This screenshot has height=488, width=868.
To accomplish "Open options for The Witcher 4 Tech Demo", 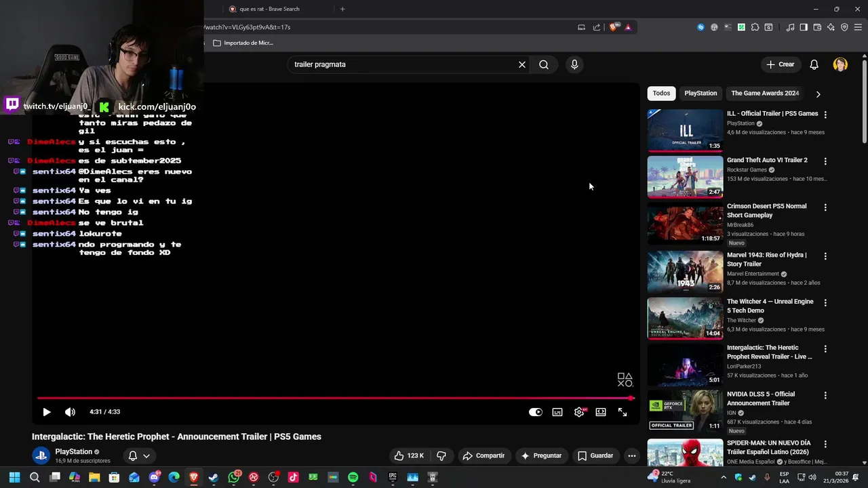I will [x=825, y=303].
